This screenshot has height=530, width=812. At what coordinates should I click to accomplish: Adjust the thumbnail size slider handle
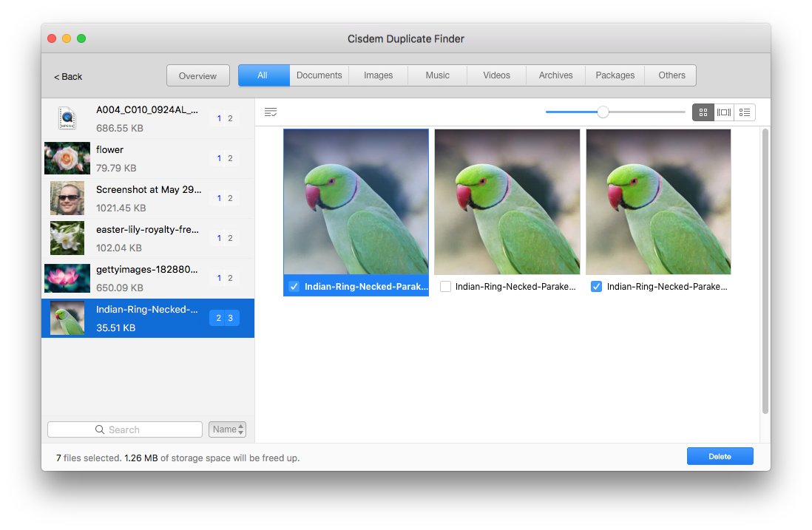click(x=603, y=112)
